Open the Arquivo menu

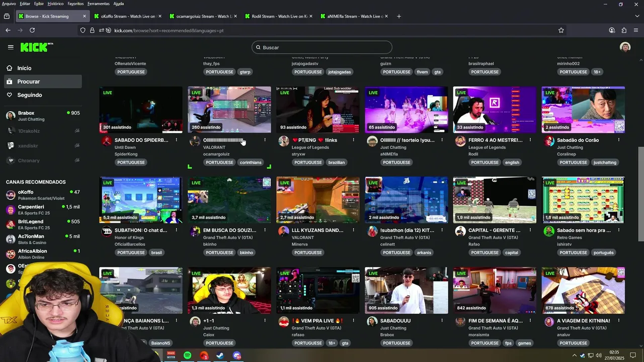coord(9,4)
